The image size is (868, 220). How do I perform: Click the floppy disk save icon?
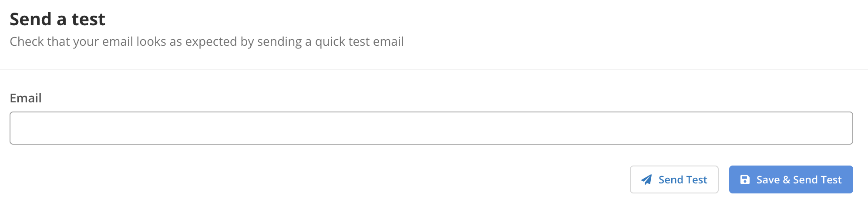745,179
